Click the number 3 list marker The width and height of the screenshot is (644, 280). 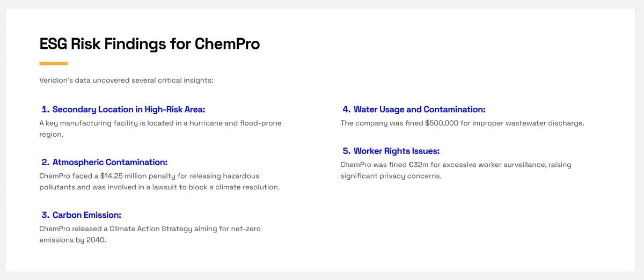(46, 215)
